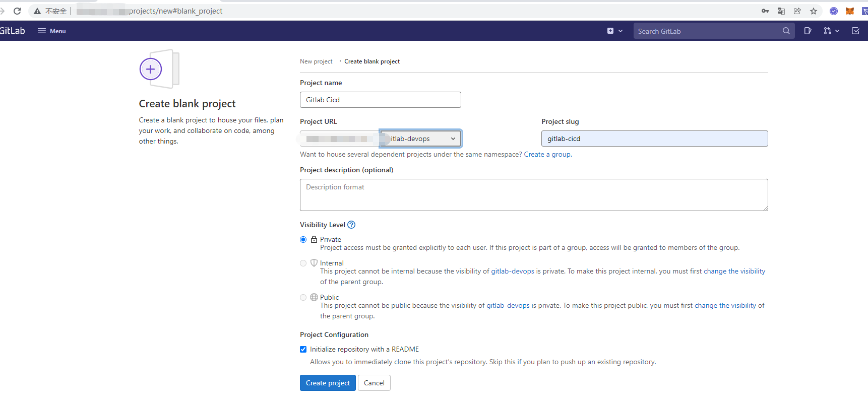Open the MetaMask fox extension icon
This screenshot has width=868, height=407.
point(850,11)
